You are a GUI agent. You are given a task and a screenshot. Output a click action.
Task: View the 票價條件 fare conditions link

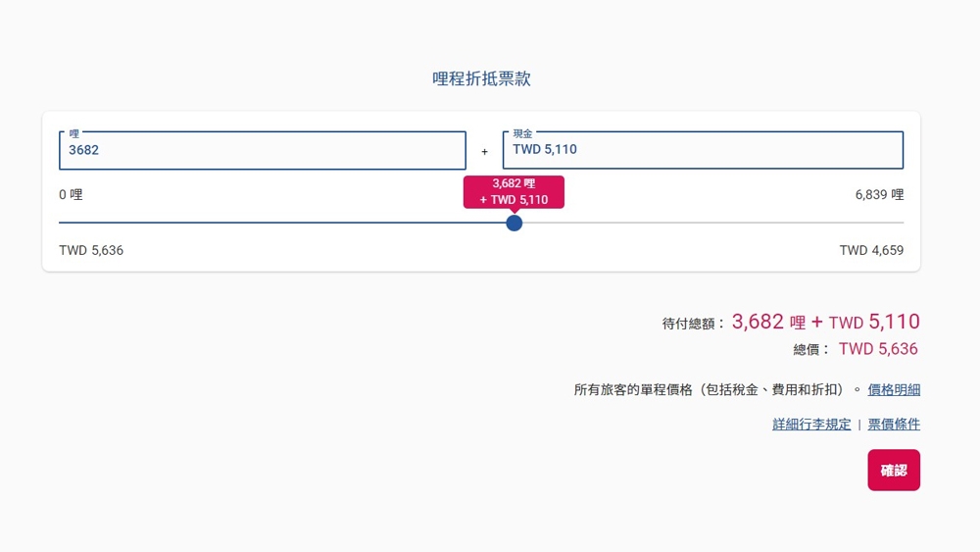click(x=894, y=425)
